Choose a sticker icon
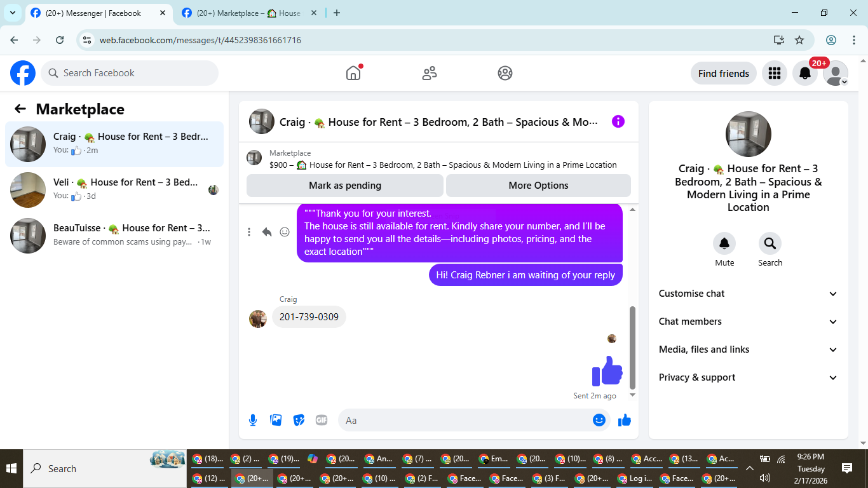 click(299, 420)
